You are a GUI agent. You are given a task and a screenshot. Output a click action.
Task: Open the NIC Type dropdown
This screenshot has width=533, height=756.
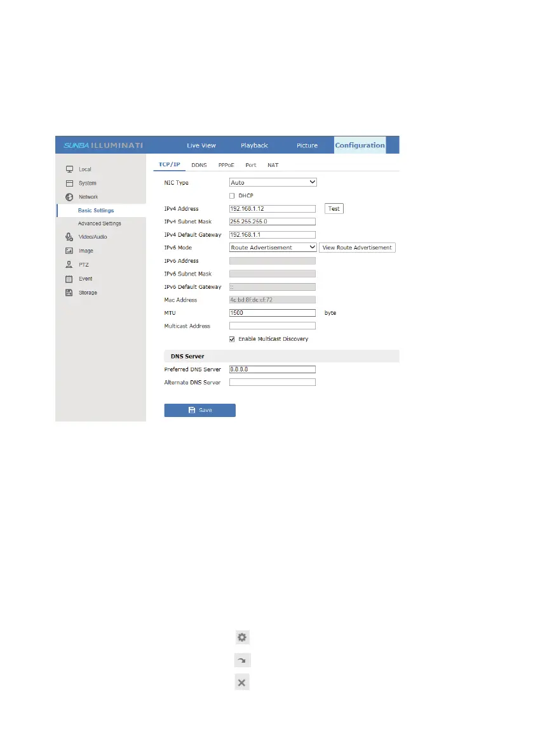[273, 182]
